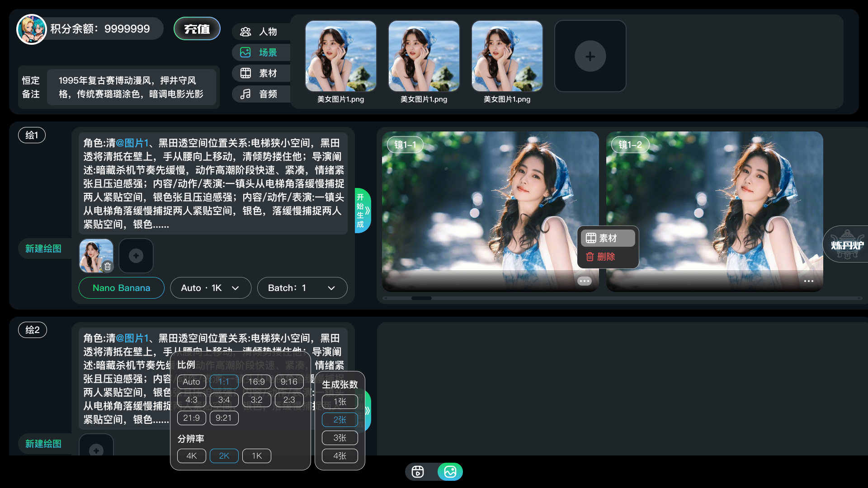Screen dimensions: 868x488
Task: Select the 16:9 aspect ratio
Action: [x=256, y=381]
